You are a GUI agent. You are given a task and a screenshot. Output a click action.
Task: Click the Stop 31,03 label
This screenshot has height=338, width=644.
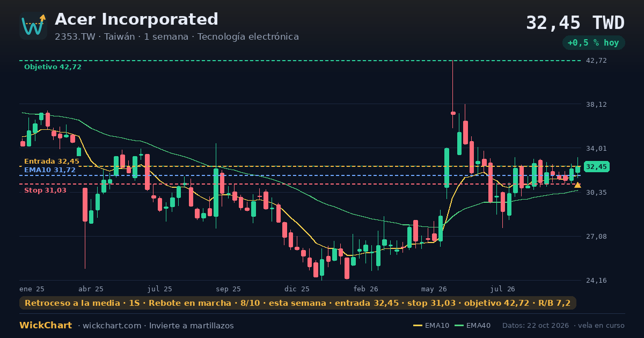(45, 190)
